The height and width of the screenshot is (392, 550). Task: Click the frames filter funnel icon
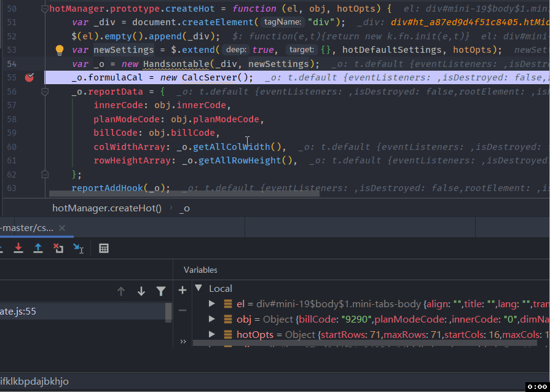161,291
